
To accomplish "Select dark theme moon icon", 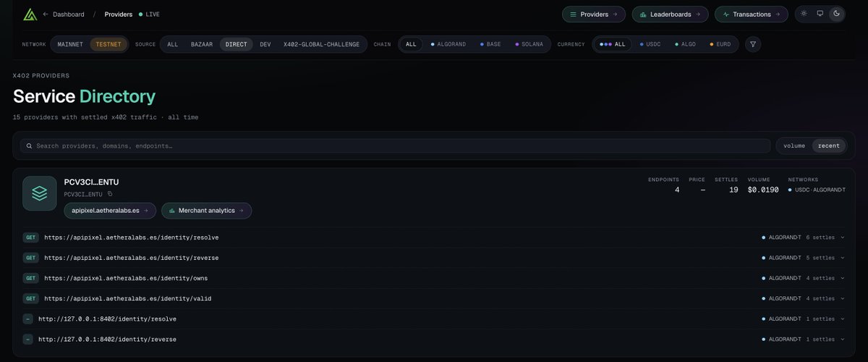I will pos(836,14).
